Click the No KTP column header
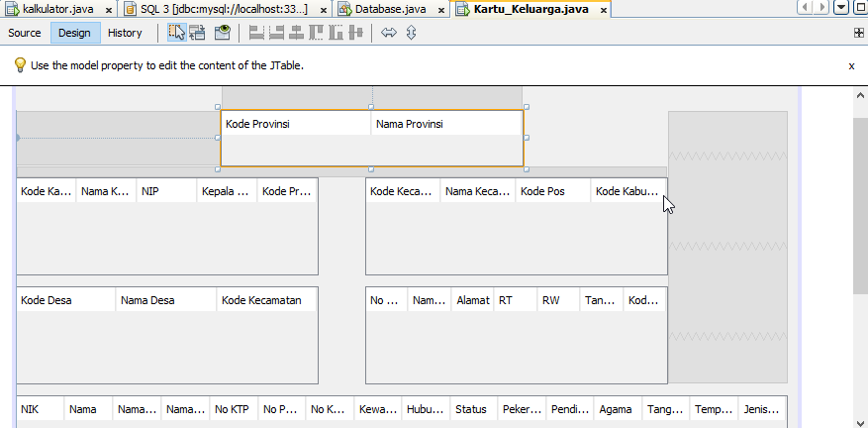Screen dimensions: 868x428 pos(234,410)
